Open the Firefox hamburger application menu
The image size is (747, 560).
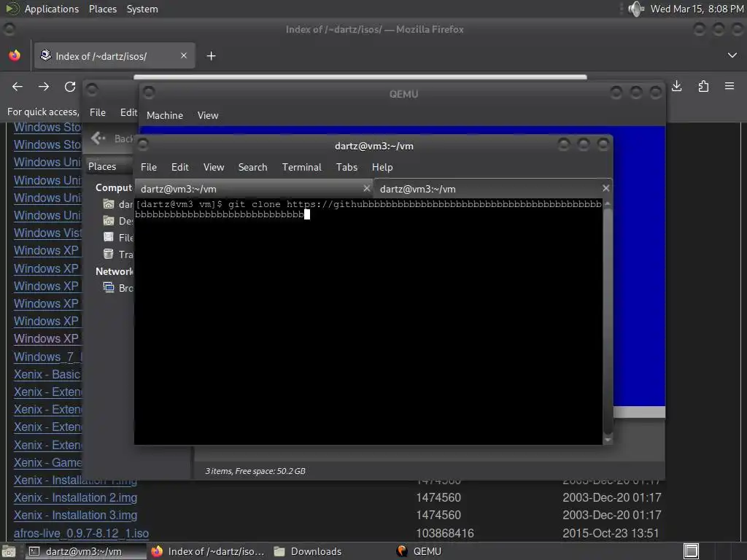click(729, 86)
